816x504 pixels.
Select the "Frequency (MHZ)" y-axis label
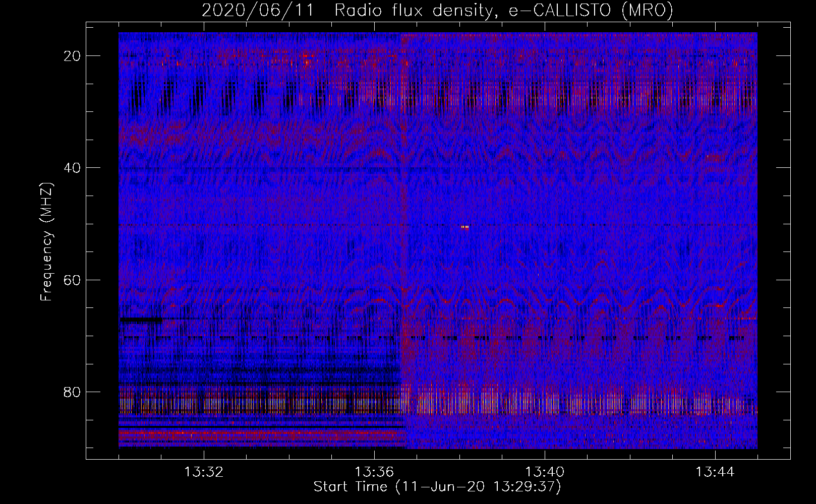[46, 242]
